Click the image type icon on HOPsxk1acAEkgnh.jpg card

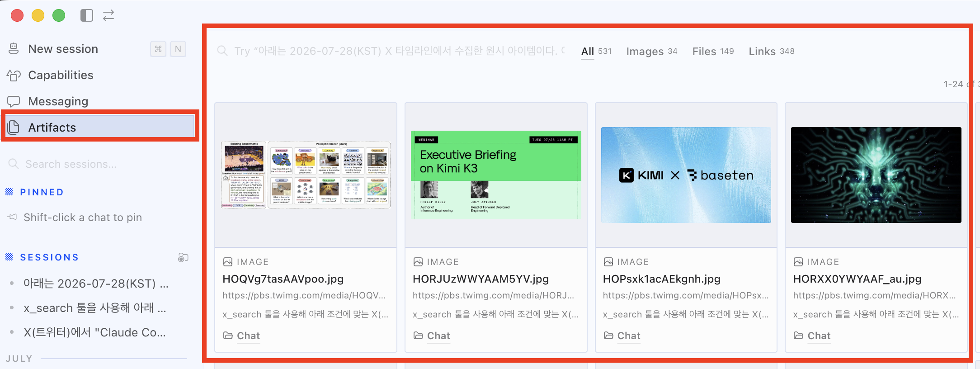coord(608,262)
